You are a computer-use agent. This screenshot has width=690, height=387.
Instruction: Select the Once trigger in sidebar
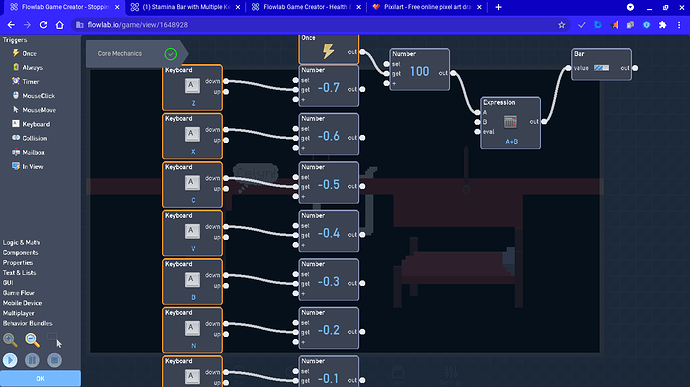[25, 53]
